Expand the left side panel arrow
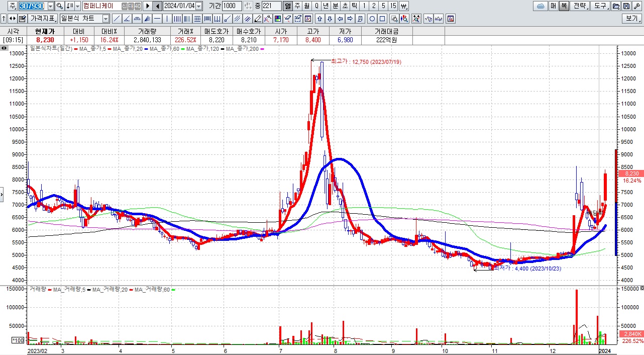 pyautogui.click(x=2, y=194)
